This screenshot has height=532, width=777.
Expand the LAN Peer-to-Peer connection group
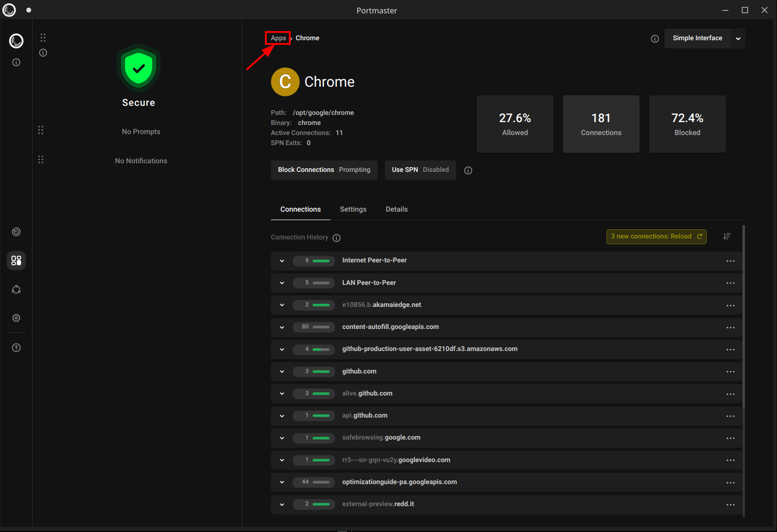(282, 283)
